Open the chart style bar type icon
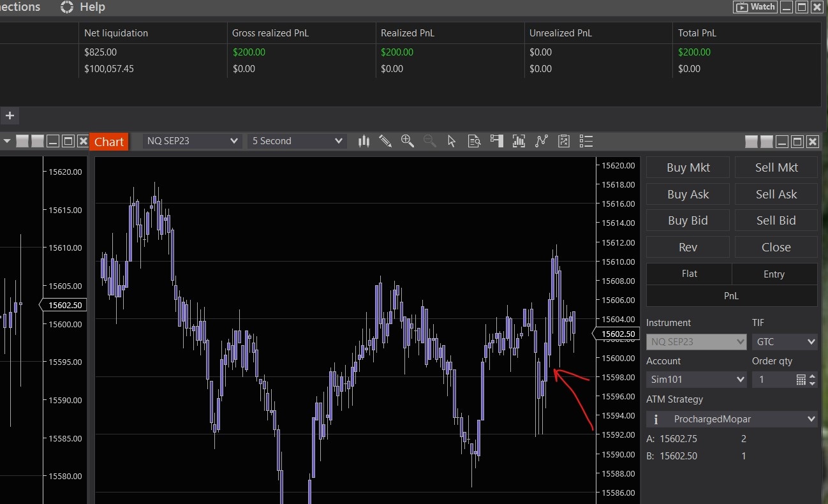 coord(364,141)
